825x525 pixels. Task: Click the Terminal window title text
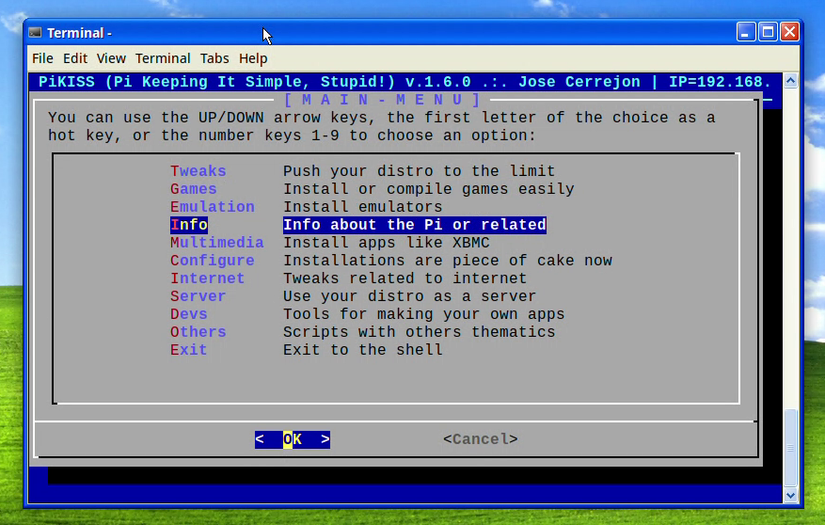79,33
